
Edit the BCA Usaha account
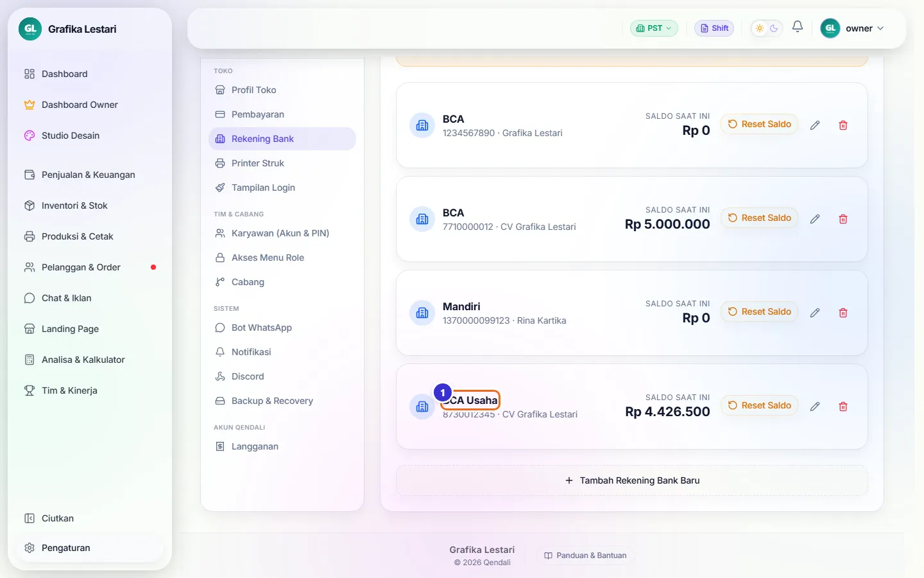click(x=815, y=407)
